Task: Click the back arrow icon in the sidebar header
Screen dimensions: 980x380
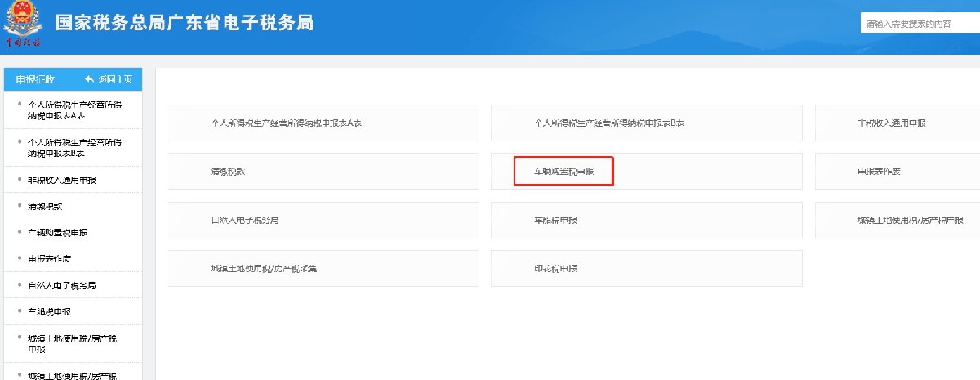Action: tap(90, 79)
